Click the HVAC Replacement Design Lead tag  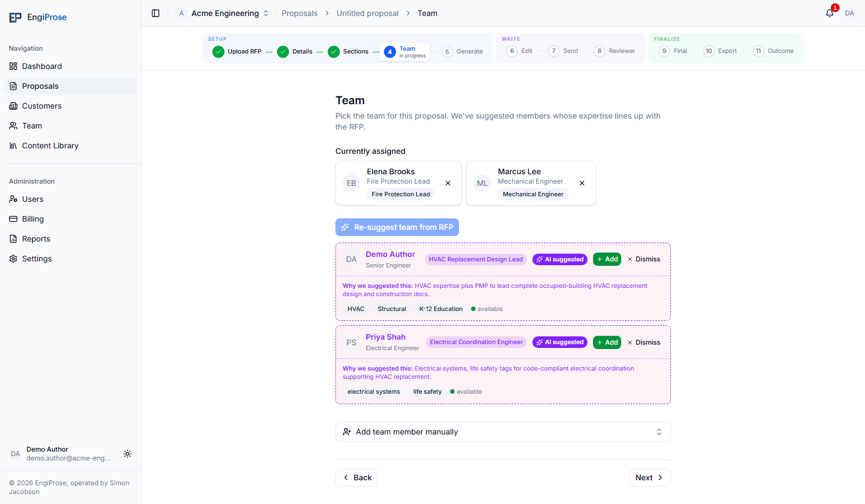point(476,259)
